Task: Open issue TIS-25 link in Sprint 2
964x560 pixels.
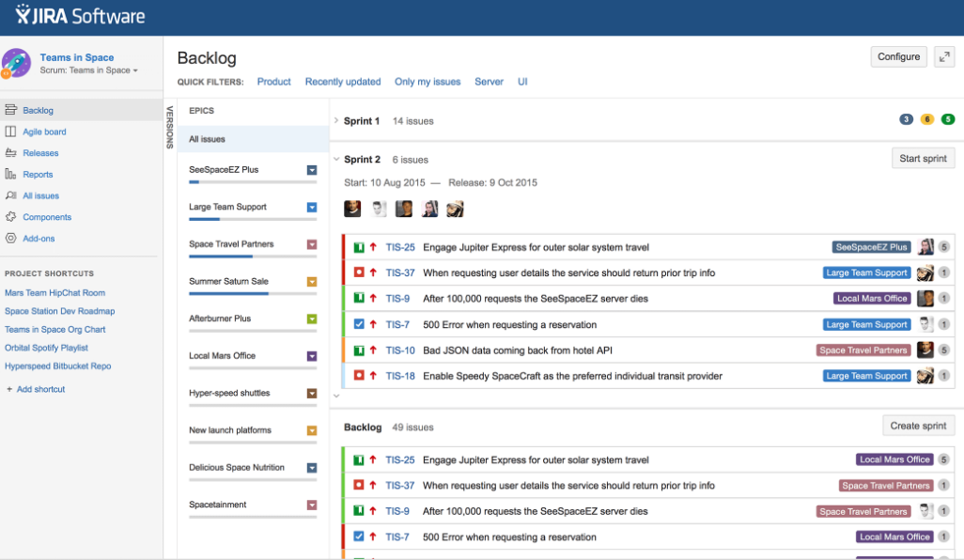Action: 400,247
